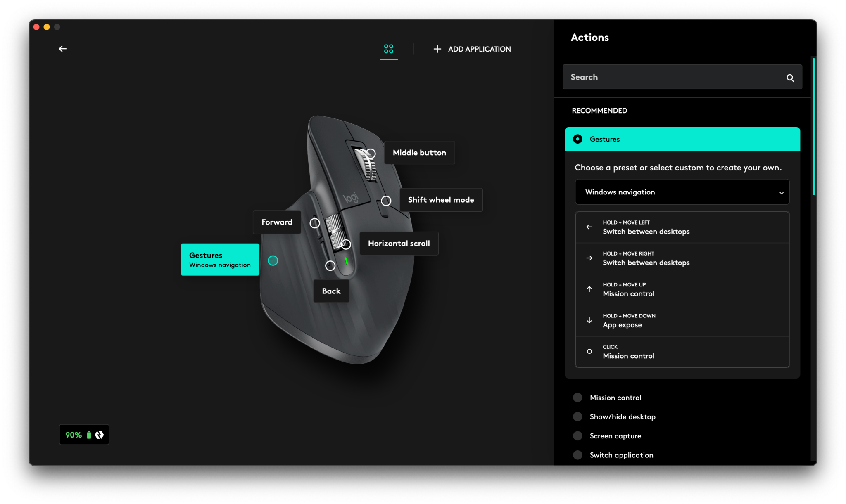The image size is (846, 504).
Task: Click the Forward button label on mouse
Action: point(277,222)
